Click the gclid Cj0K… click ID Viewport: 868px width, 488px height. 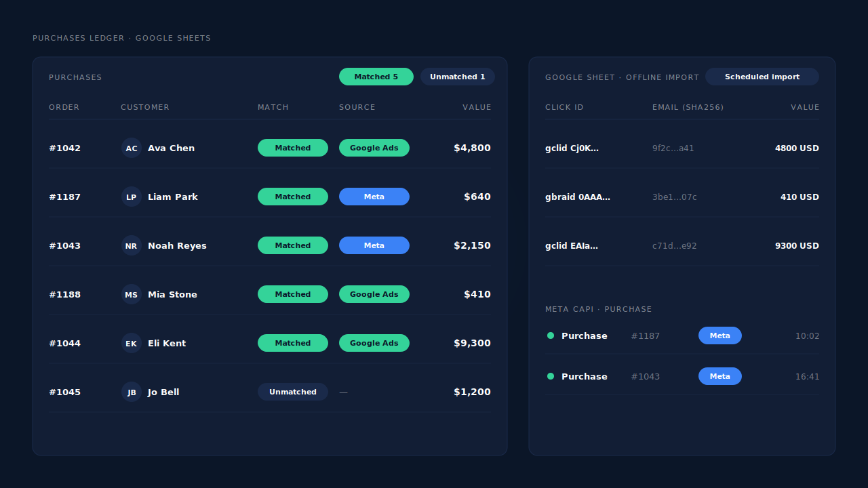572,148
